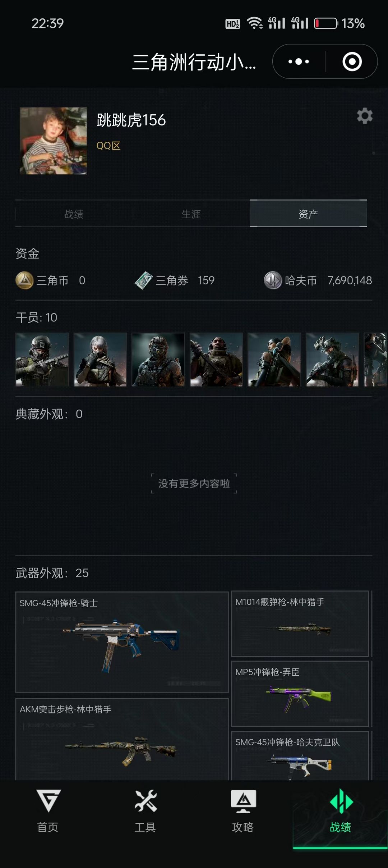Open AKM突击步枪-林中猎手 skin card
The image size is (388, 868).
coord(122,739)
